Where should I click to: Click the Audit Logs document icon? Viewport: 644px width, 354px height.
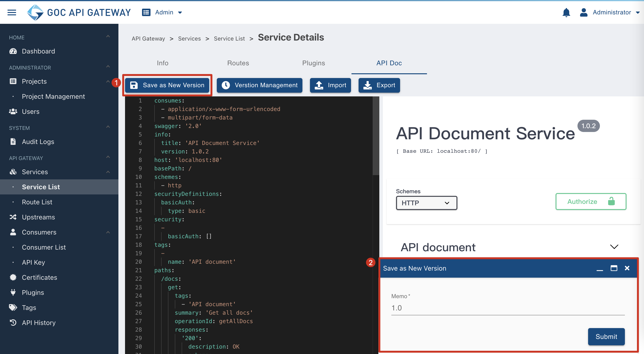pyautogui.click(x=13, y=142)
